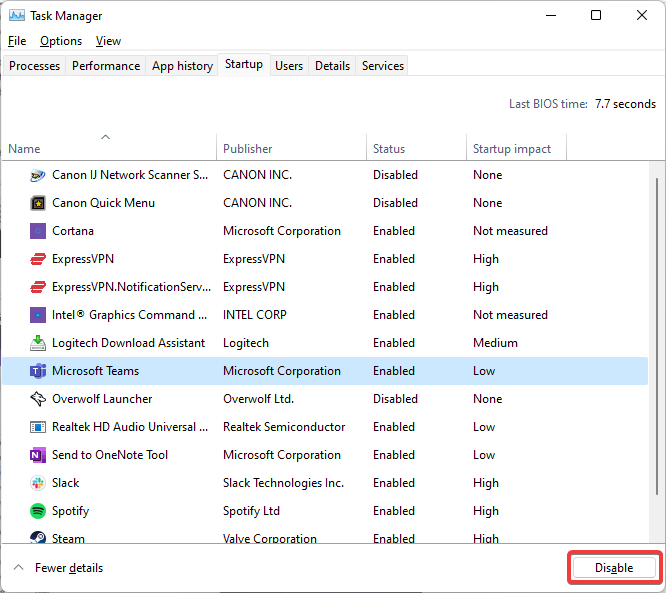666x593 pixels.
Task: Open the Options menu
Action: 61,41
